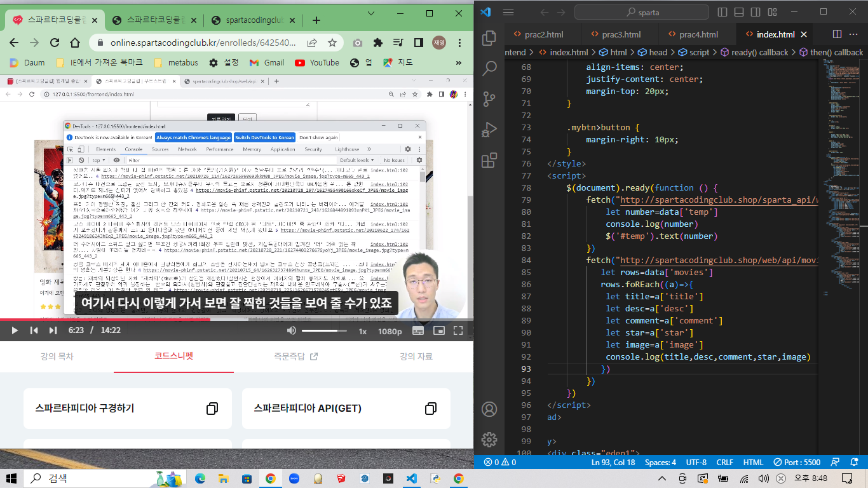The height and width of the screenshot is (488, 868).
Task: Open VS Code hamburger application menu
Action: (508, 12)
